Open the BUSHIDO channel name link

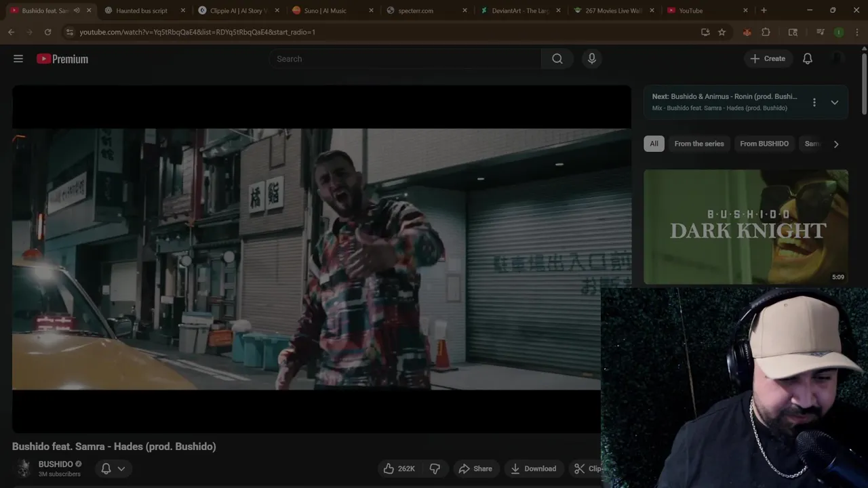(56, 464)
